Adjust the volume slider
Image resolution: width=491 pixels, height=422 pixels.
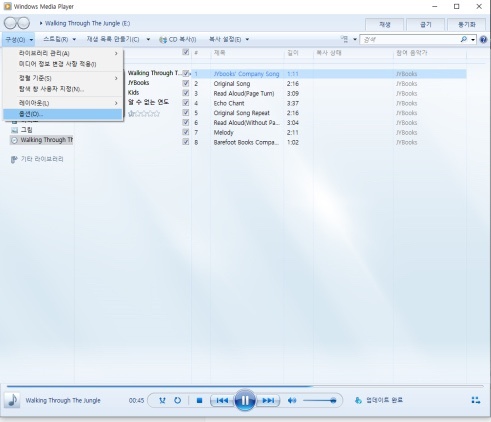click(x=320, y=400)
